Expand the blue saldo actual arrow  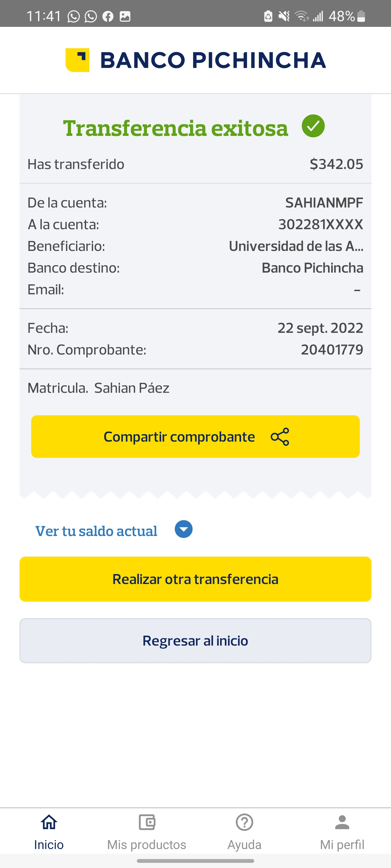[184, 529]
